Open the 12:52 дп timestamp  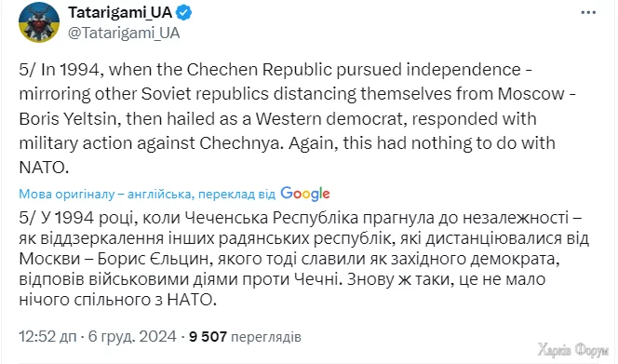pos(47,336)
